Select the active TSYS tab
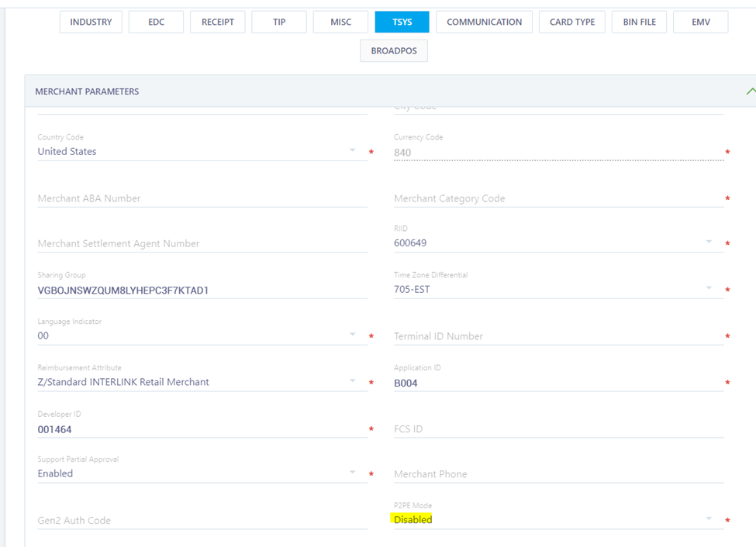The image size is (756, 547). (x=402, y=22)
